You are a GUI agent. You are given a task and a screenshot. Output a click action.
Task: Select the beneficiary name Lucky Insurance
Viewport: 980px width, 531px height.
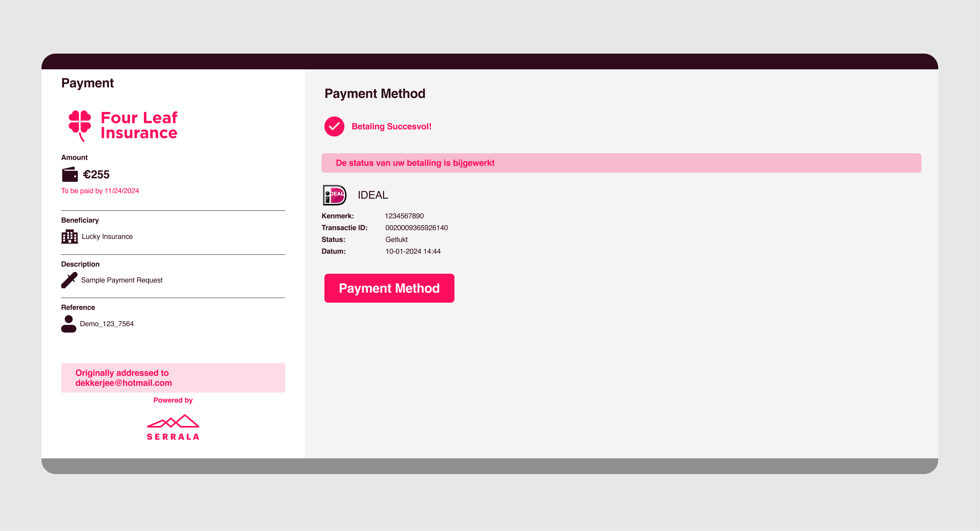[107, 236]
